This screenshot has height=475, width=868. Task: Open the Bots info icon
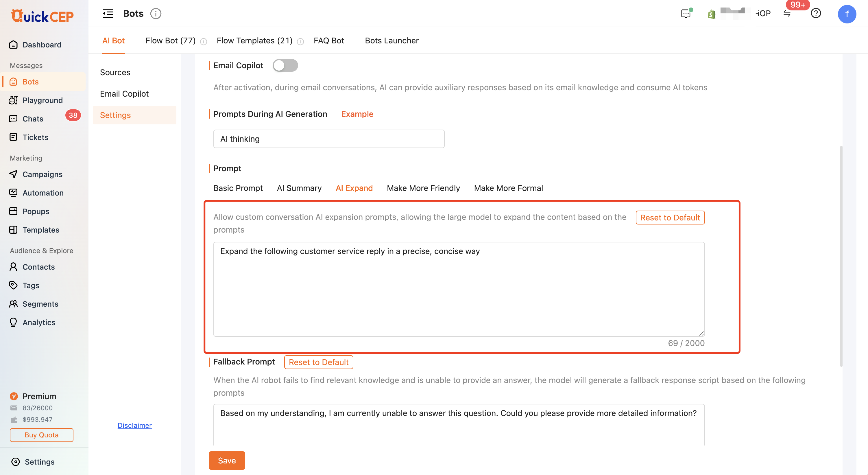tap(156, 14)
